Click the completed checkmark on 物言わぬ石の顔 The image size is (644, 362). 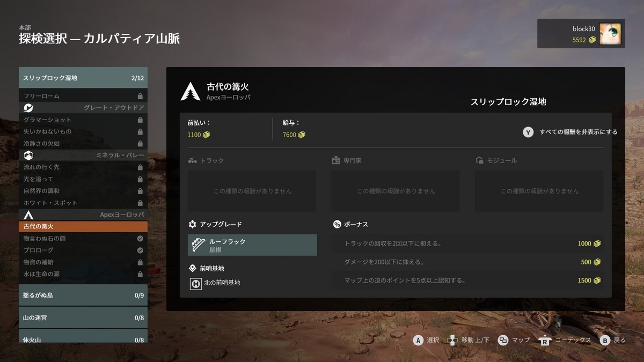click(140, 238)
